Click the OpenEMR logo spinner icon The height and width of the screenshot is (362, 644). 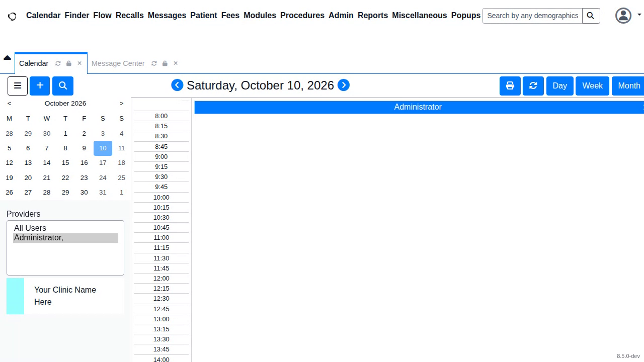[x=12, y=16]
